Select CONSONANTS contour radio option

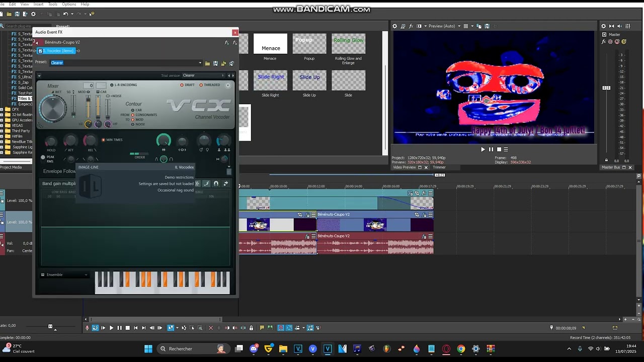coord(133,115)
